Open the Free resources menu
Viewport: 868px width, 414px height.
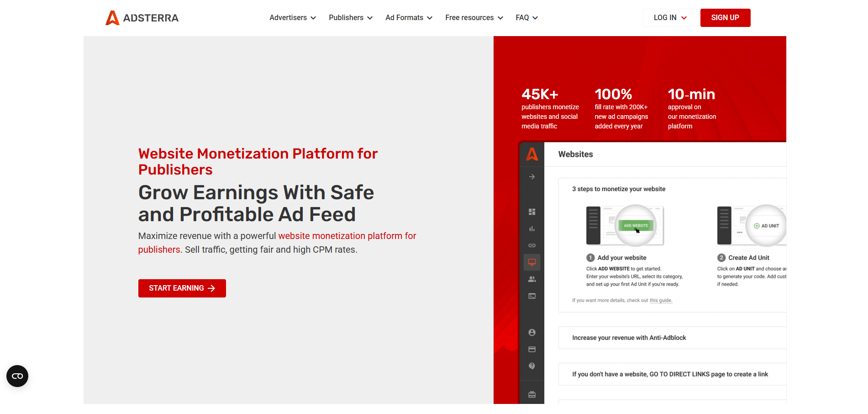pyautogui.click(x=473, y=18)
